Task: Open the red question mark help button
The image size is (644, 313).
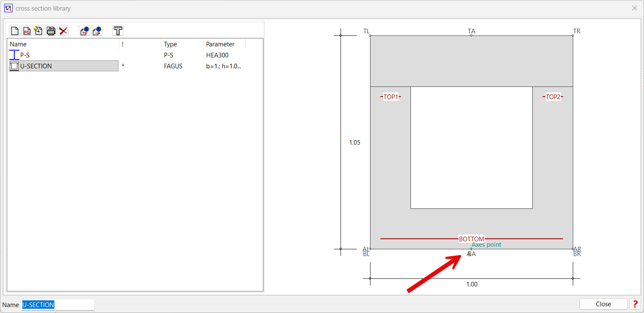Action: tap(634, 304)
